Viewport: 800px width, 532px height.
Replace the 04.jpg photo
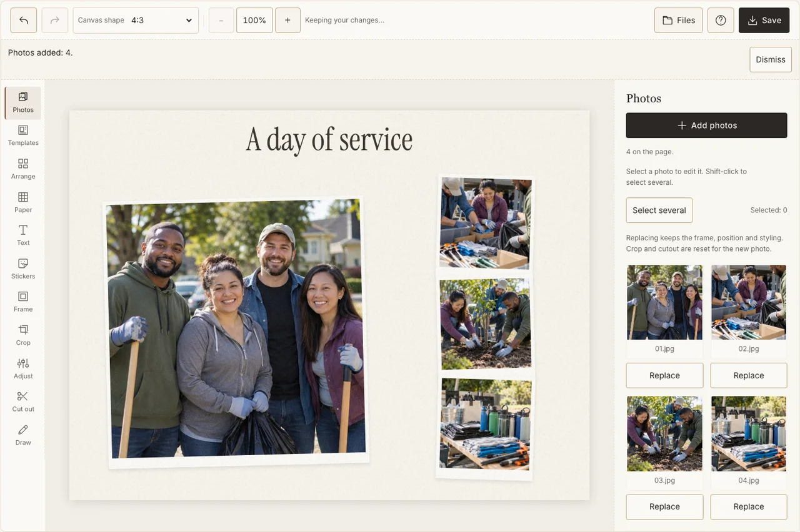point(749,506)
